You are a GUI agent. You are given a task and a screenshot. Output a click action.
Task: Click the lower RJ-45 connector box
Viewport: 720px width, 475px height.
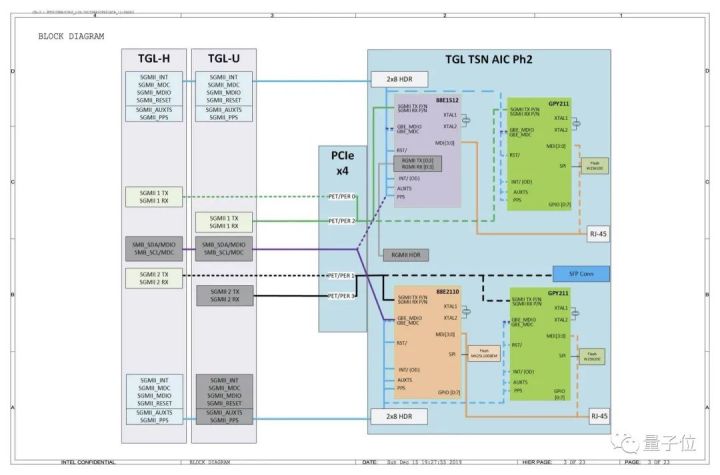pyautogui.click(x=599, y=416)
